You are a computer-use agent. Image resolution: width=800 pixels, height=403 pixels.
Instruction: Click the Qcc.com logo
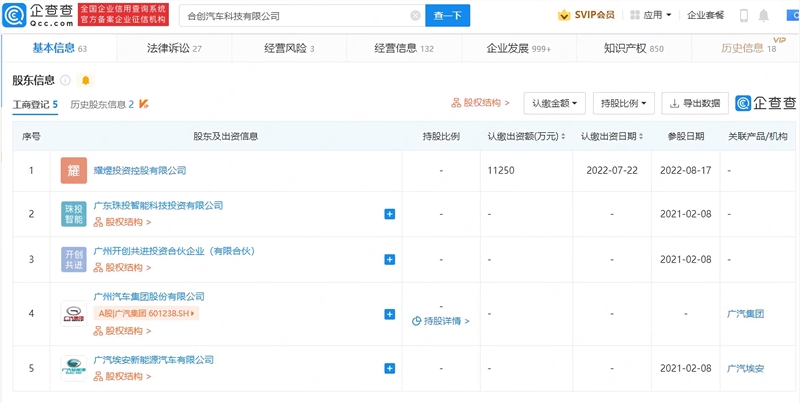pos(38,15)
